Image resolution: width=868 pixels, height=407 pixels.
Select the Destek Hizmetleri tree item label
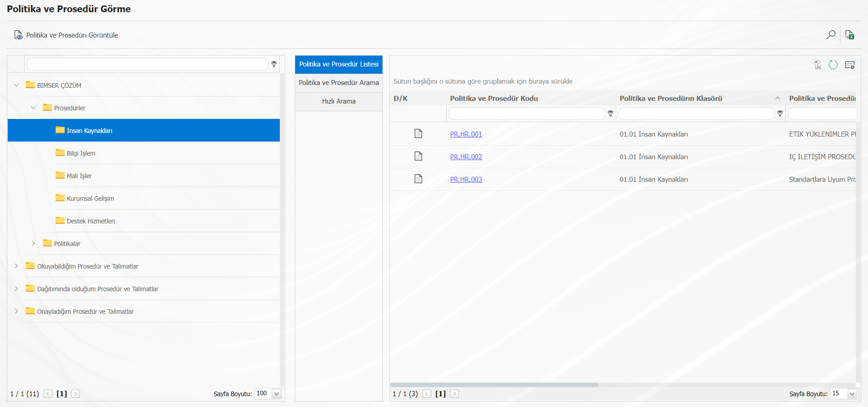click(x=91, y=221)
